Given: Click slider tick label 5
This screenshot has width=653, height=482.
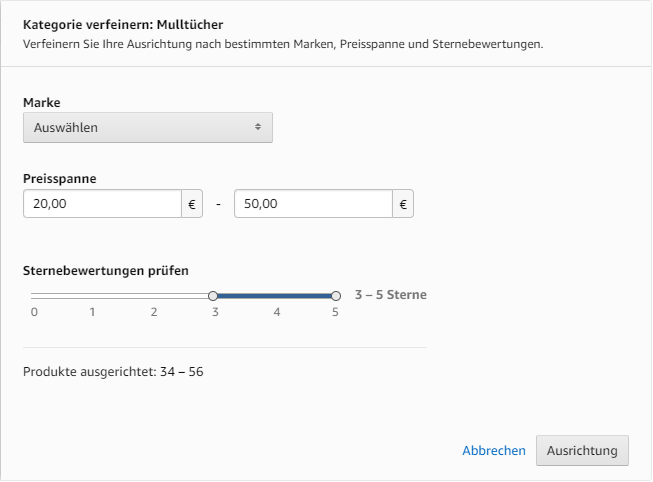Looking at the screenshot, I should 335,312.
